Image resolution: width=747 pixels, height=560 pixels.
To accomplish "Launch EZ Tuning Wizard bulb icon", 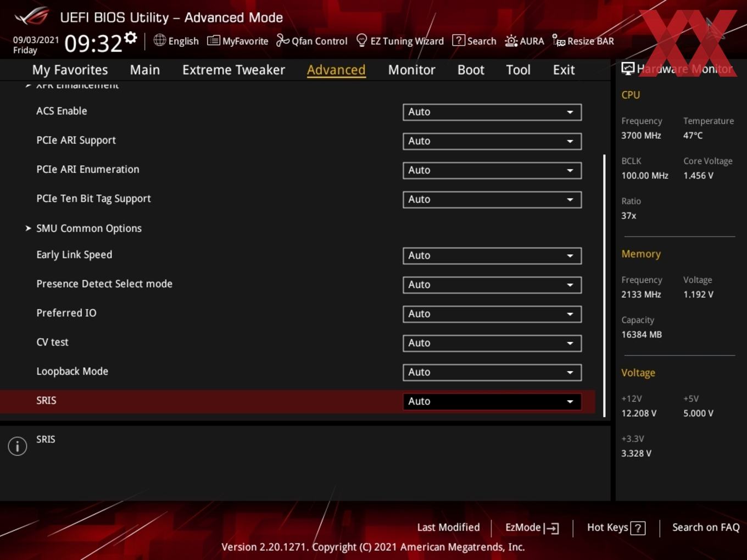I will coord(361,40).
